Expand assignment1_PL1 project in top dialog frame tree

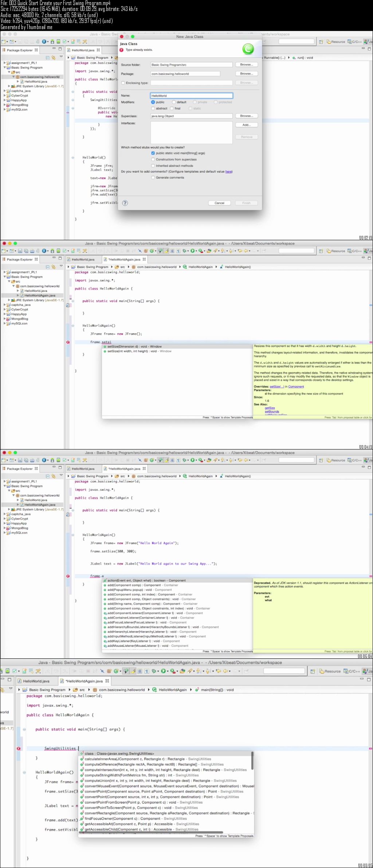tap(5, 63)
